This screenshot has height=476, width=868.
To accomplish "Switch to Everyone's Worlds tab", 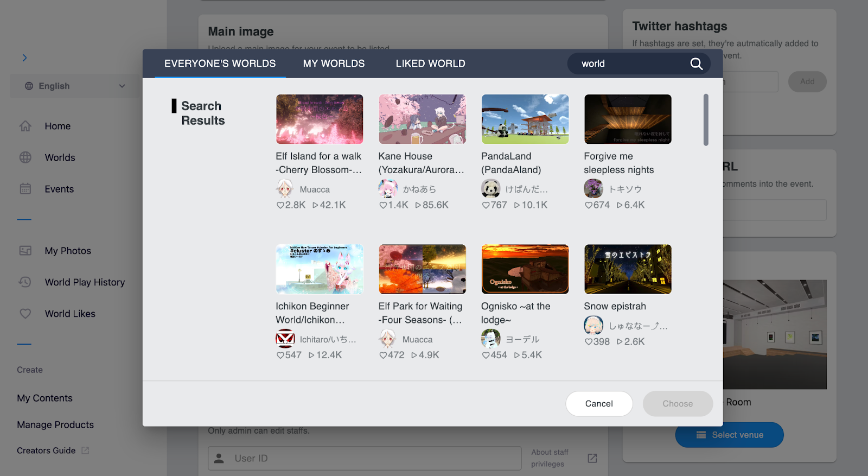I will click(x=220, y=64).
